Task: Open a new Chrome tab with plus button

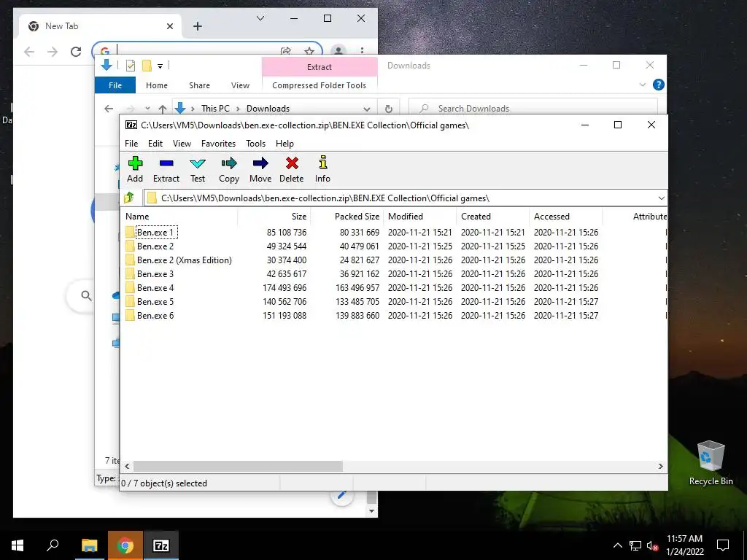Action: point(198,26)
